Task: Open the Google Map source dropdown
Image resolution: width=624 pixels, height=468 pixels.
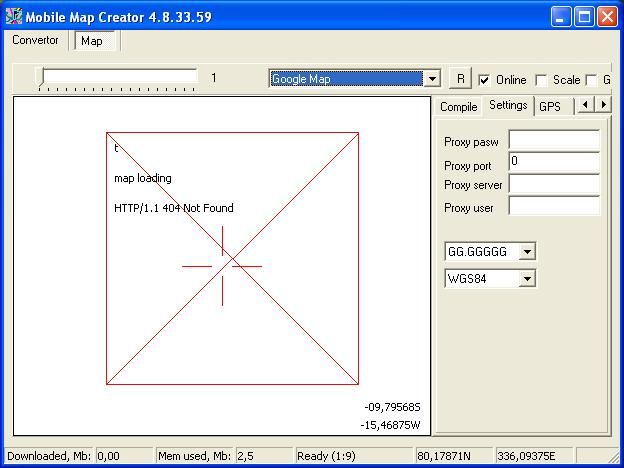Action: coord(432,79)
